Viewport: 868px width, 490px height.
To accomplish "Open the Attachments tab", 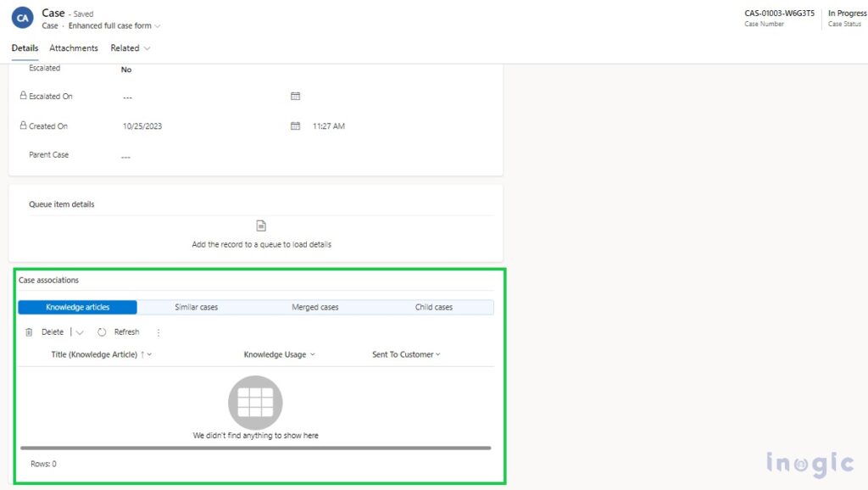I will tap(73, 48).
